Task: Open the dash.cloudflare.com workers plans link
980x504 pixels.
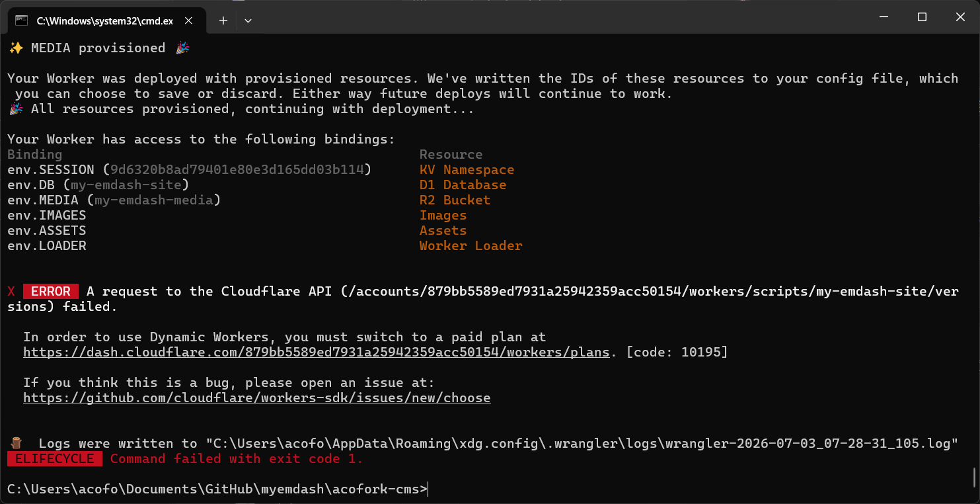Action: 316,353
